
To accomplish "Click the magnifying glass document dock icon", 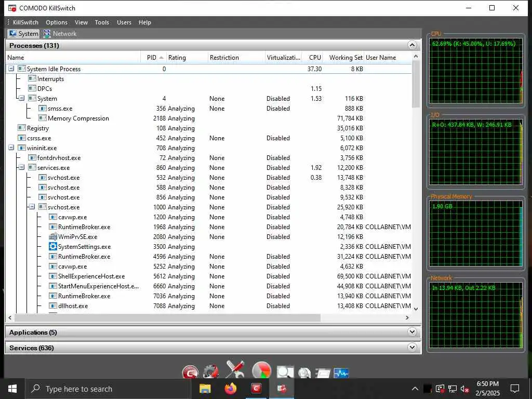I will pos(285,372).
